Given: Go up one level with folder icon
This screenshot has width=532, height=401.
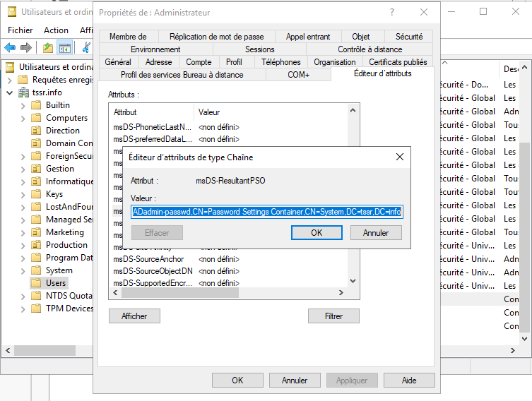Looking at the screenshot, I should (x=48, y=47).
